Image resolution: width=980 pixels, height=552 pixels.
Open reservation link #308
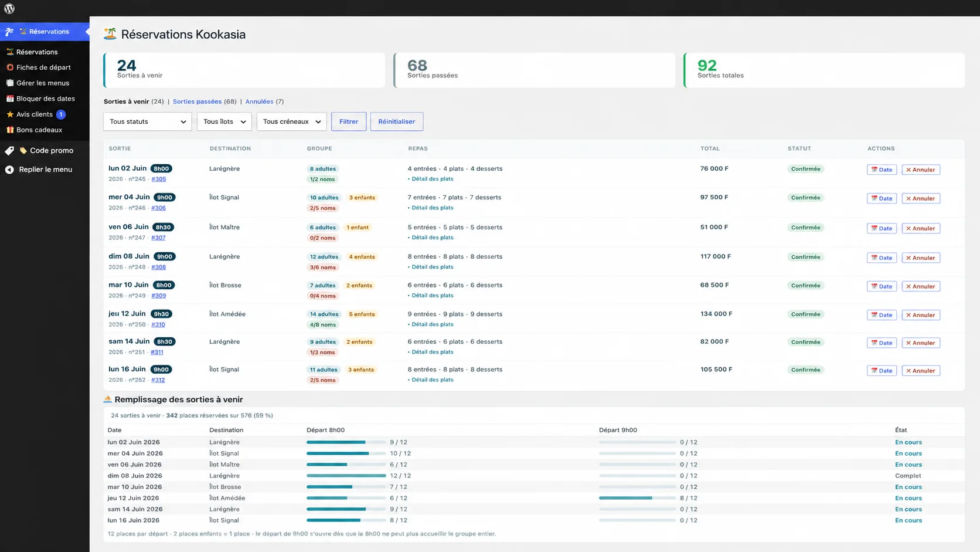pyautogui.click(x=158, y=267)
